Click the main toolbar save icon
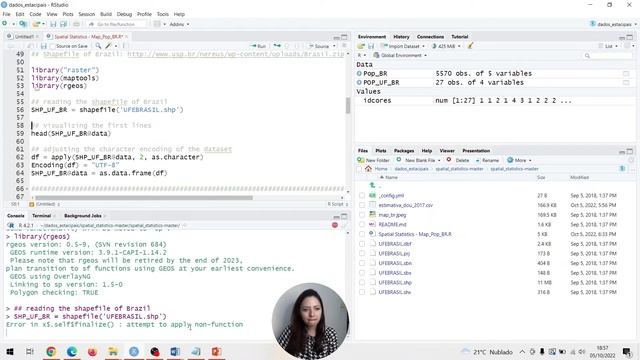The height and width of the screenshot is (360, 640). coord(53,24)
